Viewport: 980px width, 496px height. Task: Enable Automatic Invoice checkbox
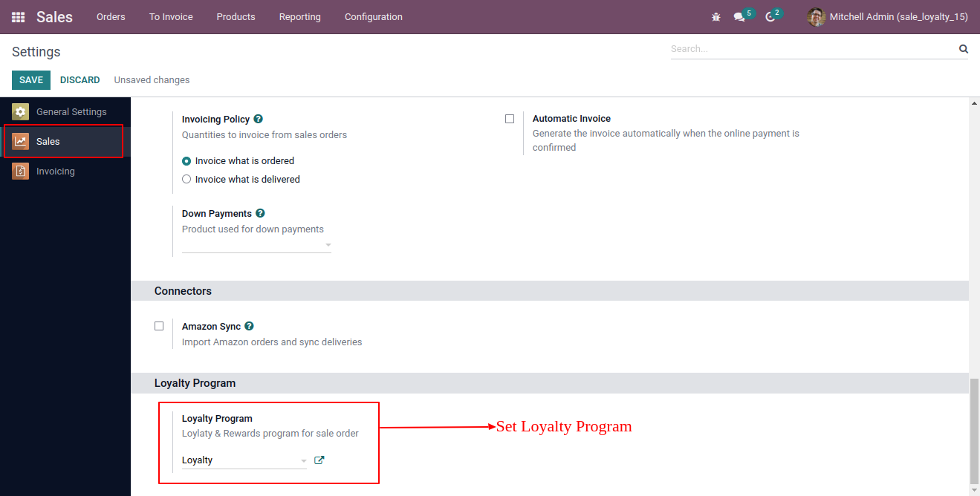[x=510, y=119]
